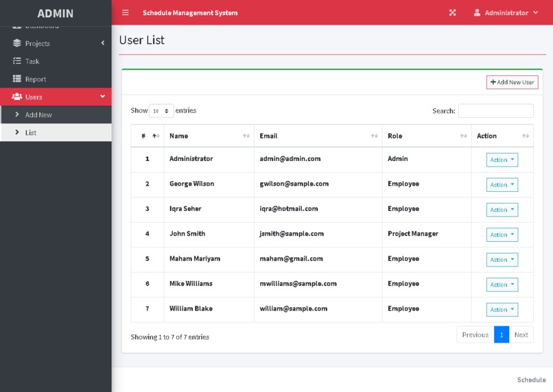Sort by Email column sort icon

click(x=374, y=136)
